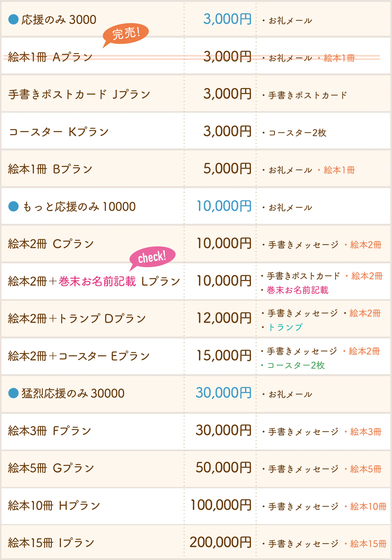Click the 絵本1冊 Bプラン plan name
This screenshot has height=560, width=392.
[50, 169]
